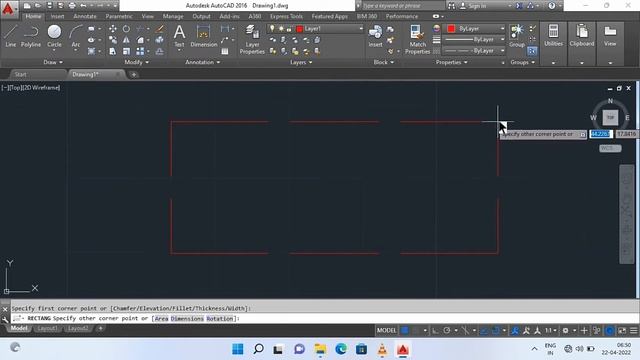Toggle annotation visibility icon in status bar
This screenshot has width=640, height=360.
point(515,330)
